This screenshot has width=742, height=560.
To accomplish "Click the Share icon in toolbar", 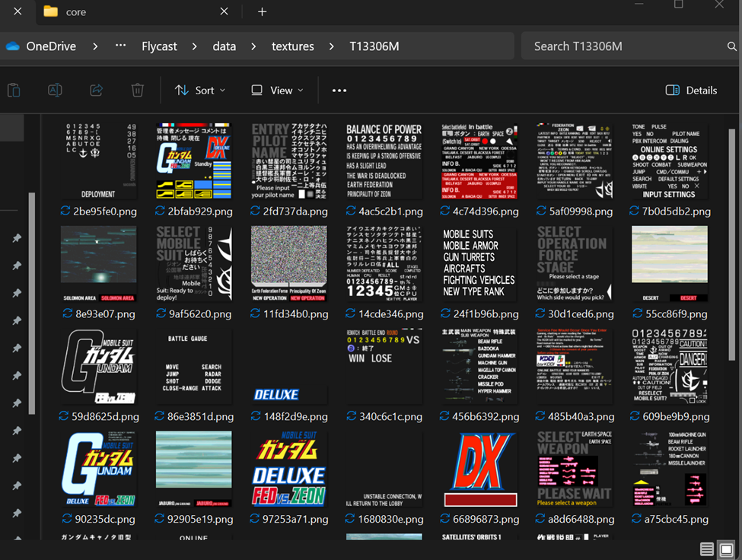I will (96, 90).
